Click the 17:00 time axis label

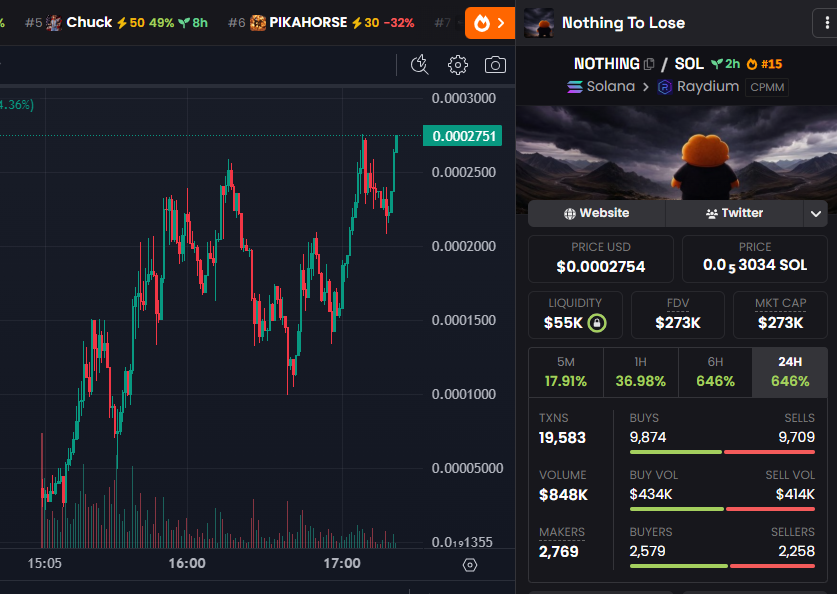click(x=342, y=564)
